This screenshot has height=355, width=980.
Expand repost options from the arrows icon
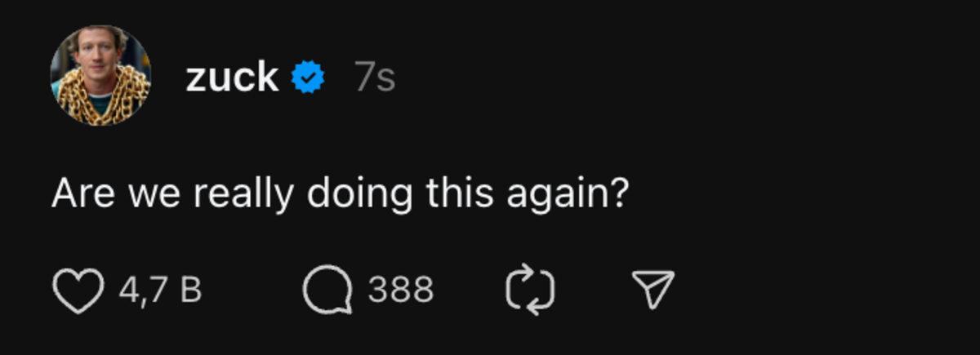pos(530,291)
